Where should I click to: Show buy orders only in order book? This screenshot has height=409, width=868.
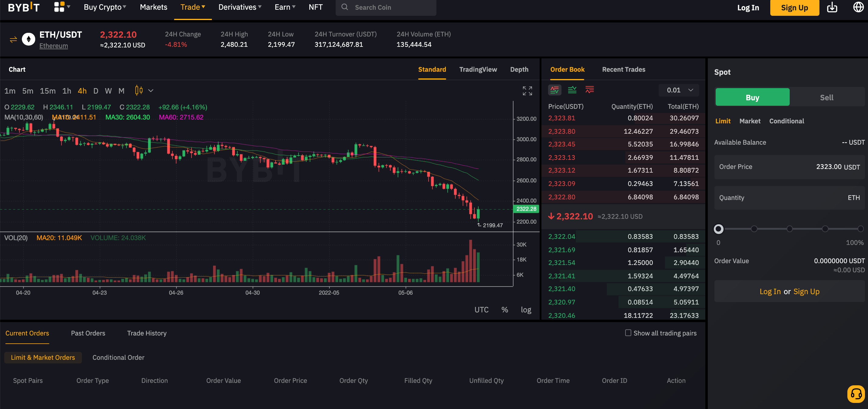(572, 90)
